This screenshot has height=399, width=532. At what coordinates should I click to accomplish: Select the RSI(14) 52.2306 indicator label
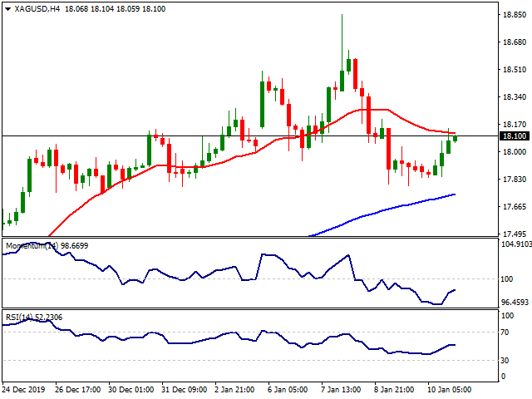34,318
